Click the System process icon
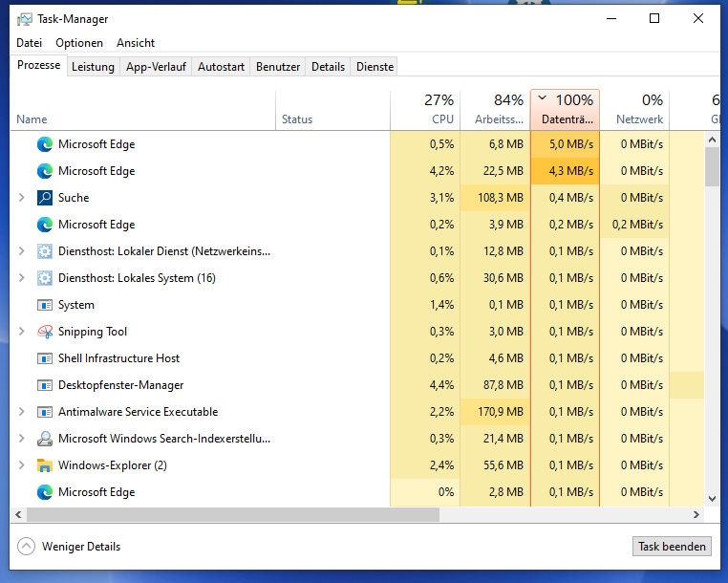Image resolution: width=728 pixels, height=583 pixels. click(45, 305)
